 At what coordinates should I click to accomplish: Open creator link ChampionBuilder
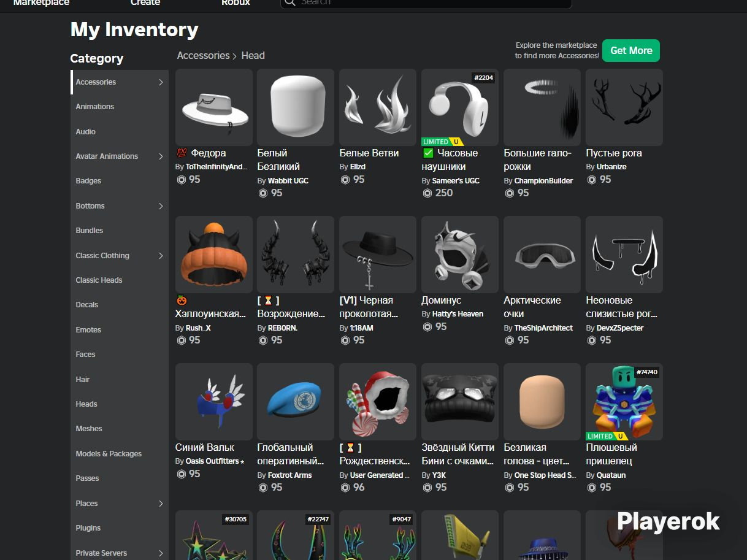tap(543, 181)
